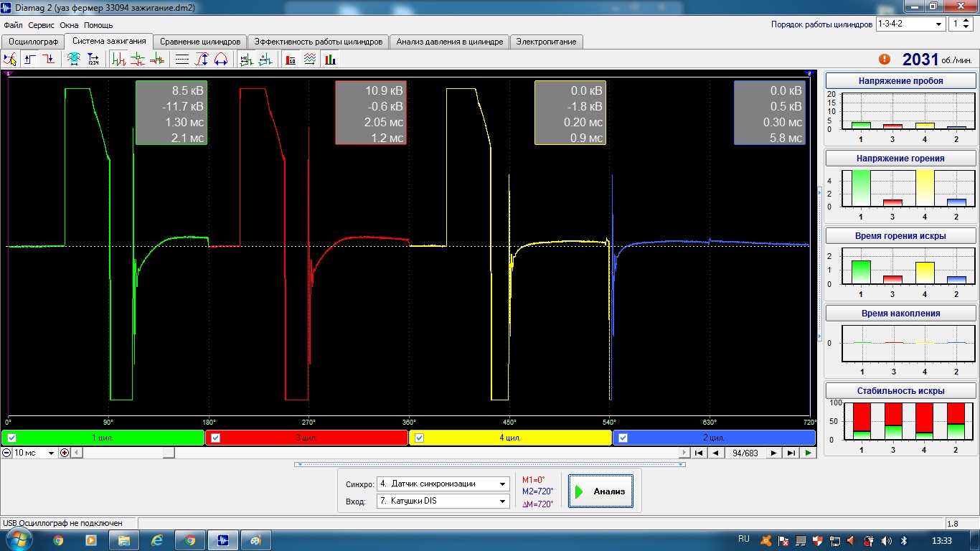Image resolution: width=980 pixels, height=551 pixels.
Task: Switch to Осциллограф tab
Action: click(x=34, y=42)
